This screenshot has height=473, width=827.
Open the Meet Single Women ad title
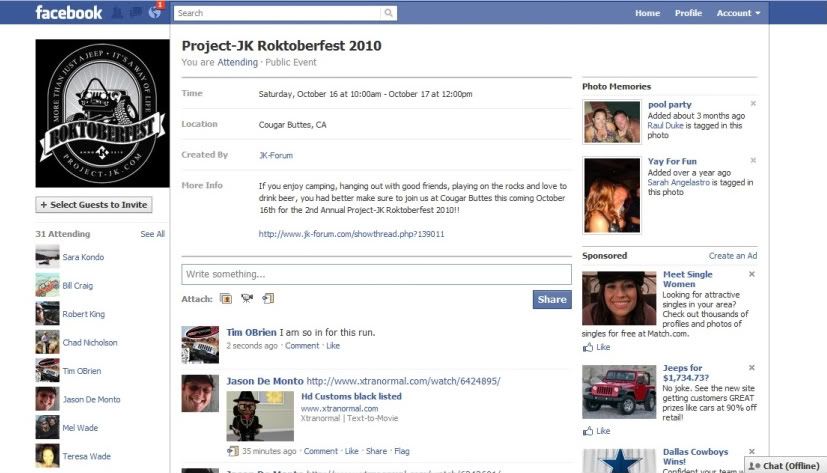[687, 279]
